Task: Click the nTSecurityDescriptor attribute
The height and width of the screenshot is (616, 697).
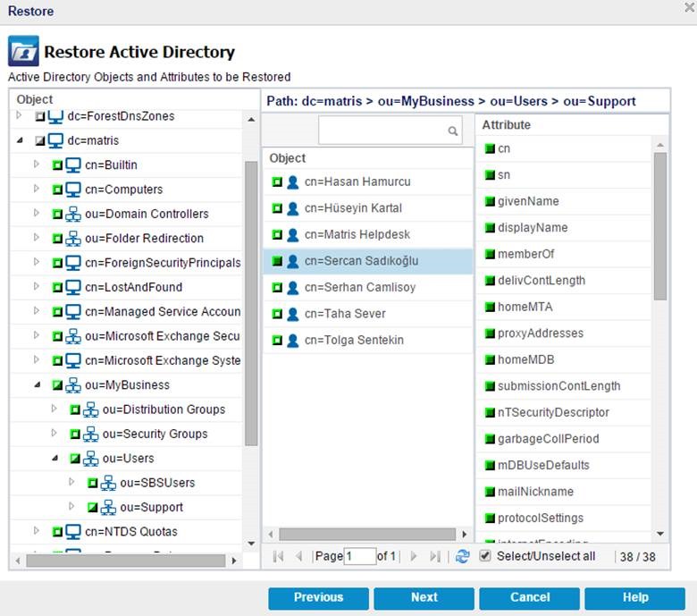Action: tap(553, 413)
